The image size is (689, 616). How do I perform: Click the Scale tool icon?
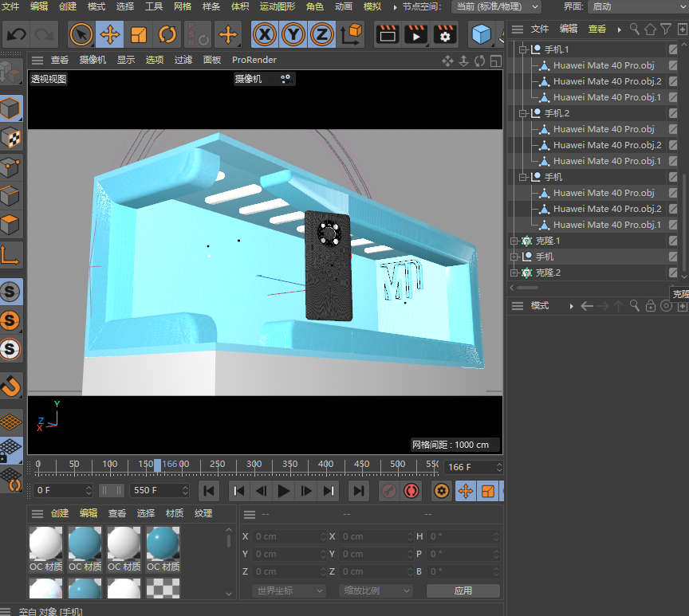(139, 35)
